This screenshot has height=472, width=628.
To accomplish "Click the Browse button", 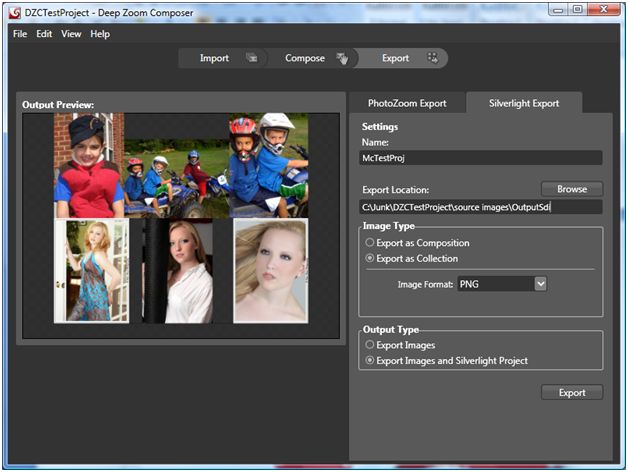I will (x=571, y=188).
